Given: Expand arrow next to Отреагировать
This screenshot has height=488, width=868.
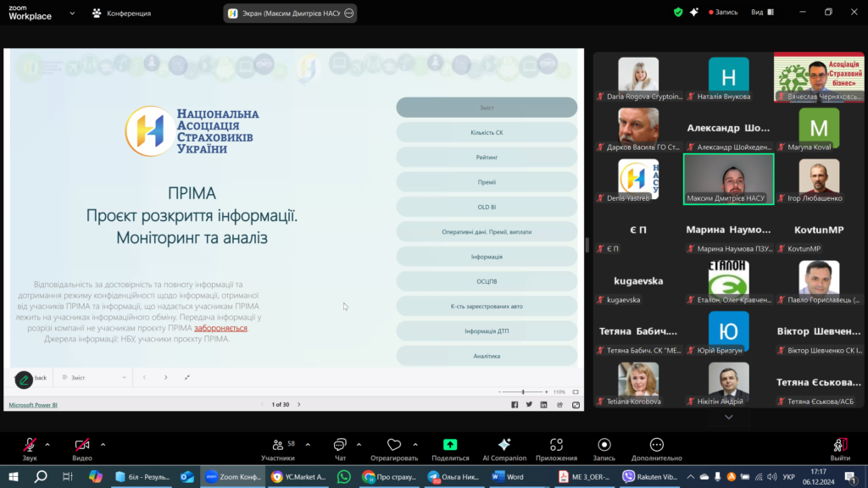Looking at the screenshot, I should [415, 444].
